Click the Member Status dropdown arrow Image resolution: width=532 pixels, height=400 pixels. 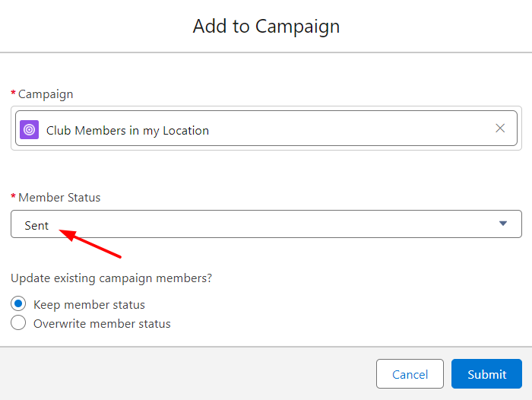coord(503,224)
